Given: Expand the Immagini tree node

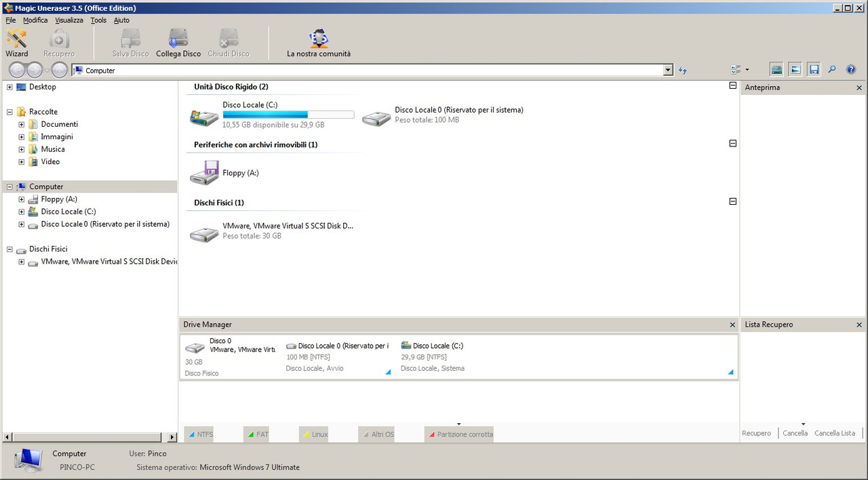Looking at the screenshot, I should pos(22,137).
